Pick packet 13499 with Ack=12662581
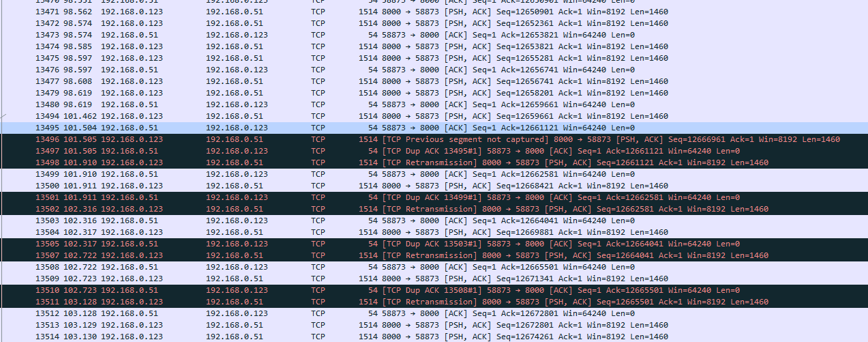Screen dimensions: 868x342 436,174
